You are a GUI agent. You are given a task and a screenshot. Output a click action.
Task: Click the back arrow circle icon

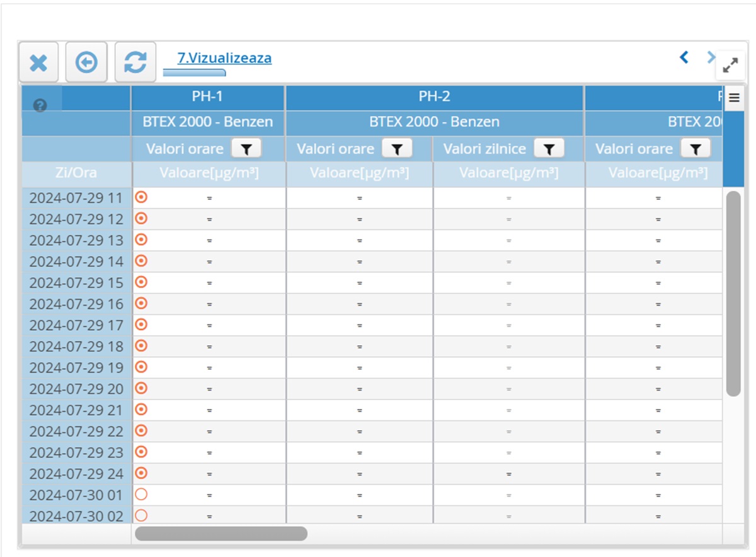pyautogui.click(x=86, y=62)
